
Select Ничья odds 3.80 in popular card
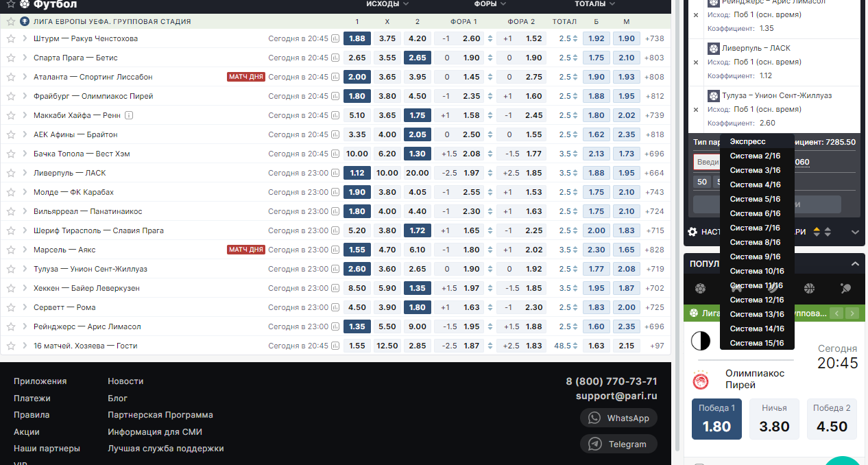click(774, 418)
